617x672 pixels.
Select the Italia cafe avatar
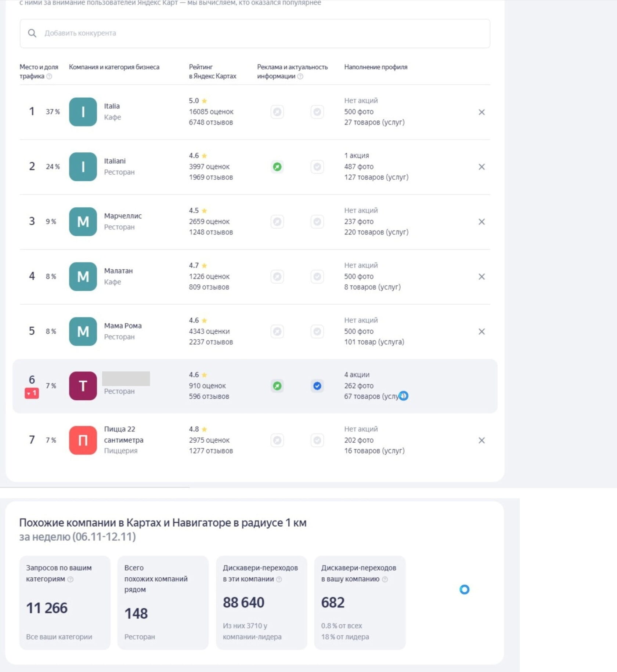[x=83, y=112]
